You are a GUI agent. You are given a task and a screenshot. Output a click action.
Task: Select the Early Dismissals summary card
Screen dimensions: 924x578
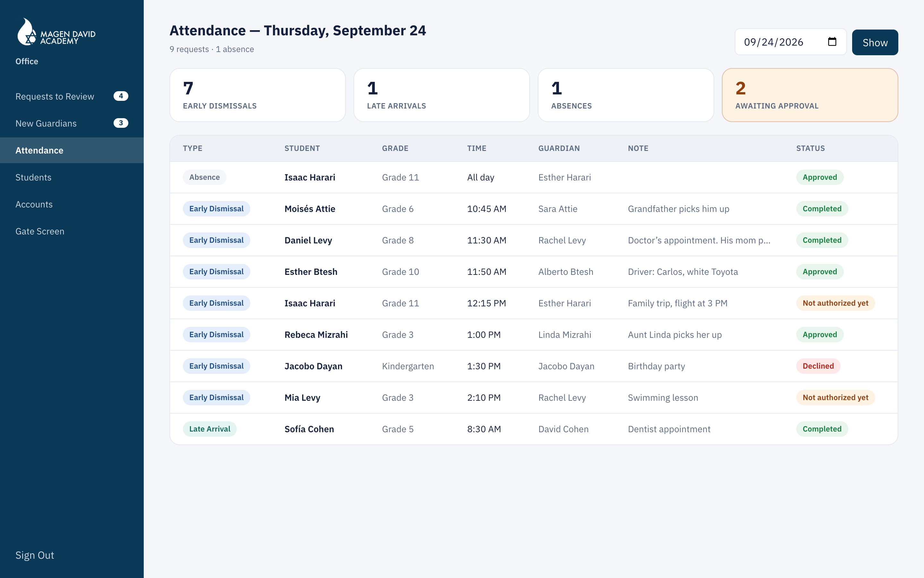click(257, 95)
